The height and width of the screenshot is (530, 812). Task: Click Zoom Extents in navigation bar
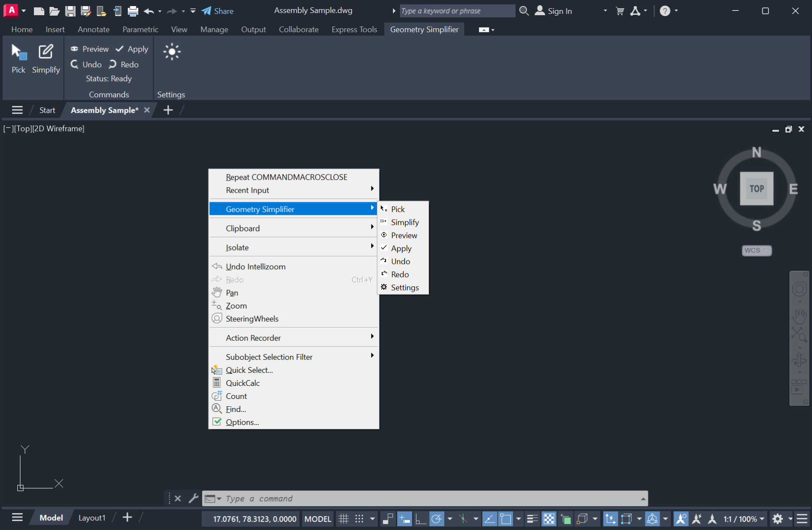799,335
